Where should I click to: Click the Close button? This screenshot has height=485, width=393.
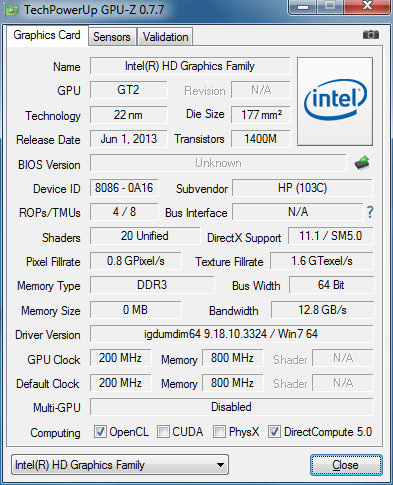click(346, 465)
